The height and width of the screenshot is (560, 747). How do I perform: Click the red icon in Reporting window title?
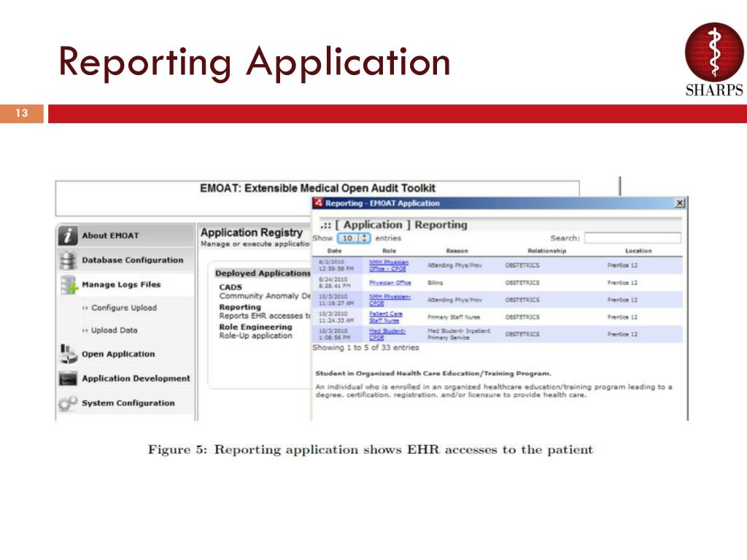[x=318, y=203]
